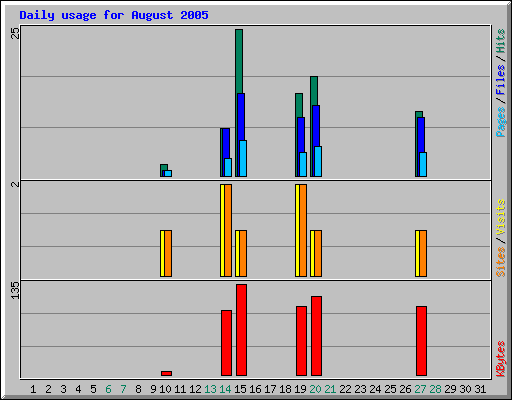This screenshot has height=400, width=512.
Task: Select the green Hits bar for day 19
Action: [x=299, y=105]
